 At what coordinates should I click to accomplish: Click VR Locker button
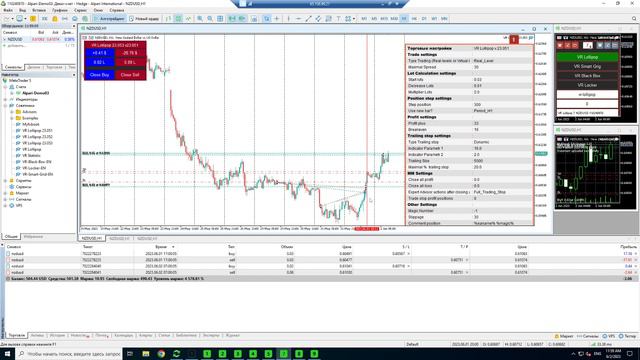(x=587, y=85)
